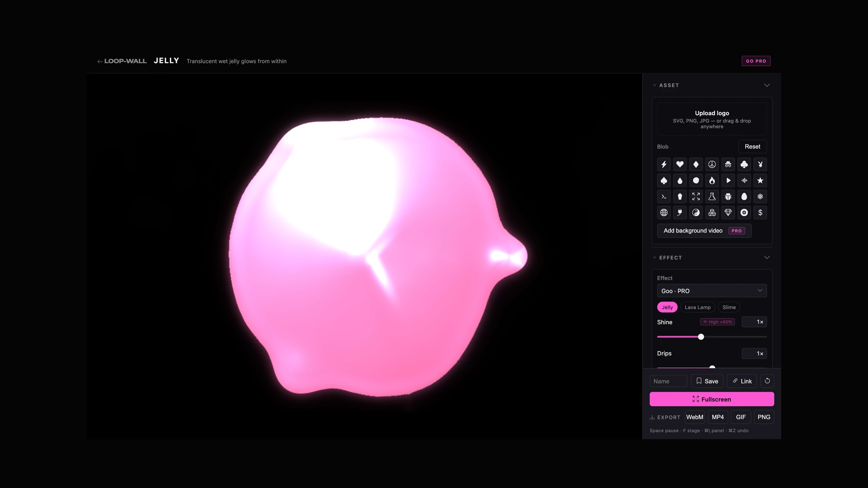
Task: Click the Shine slider handle
Action: tap(701, 337)
